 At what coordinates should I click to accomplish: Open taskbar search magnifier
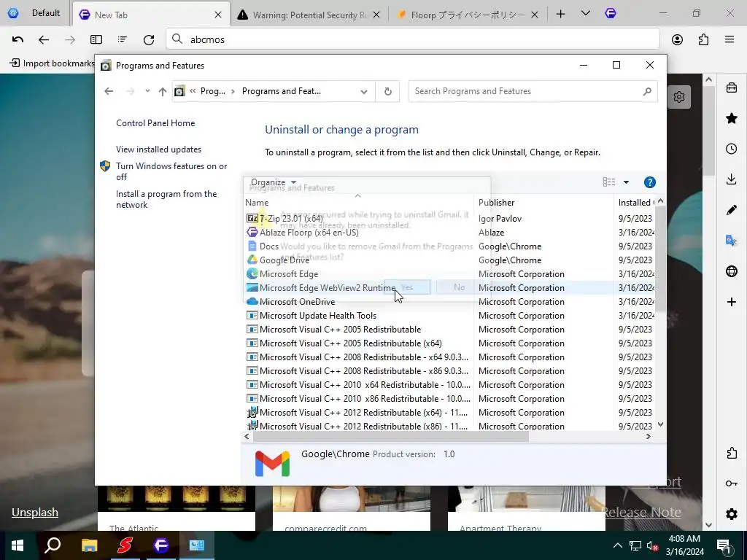53,545
